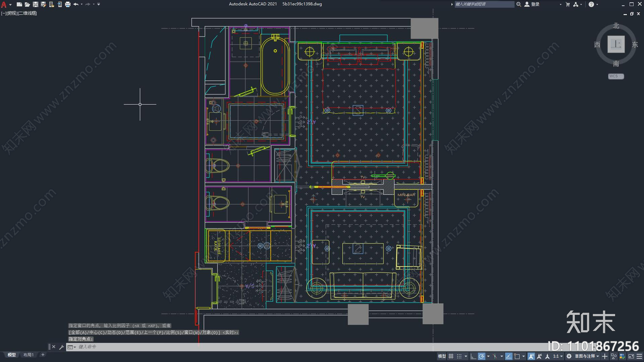
Task: Add a new layout with plus button
Action: click(x=43, y=355)
